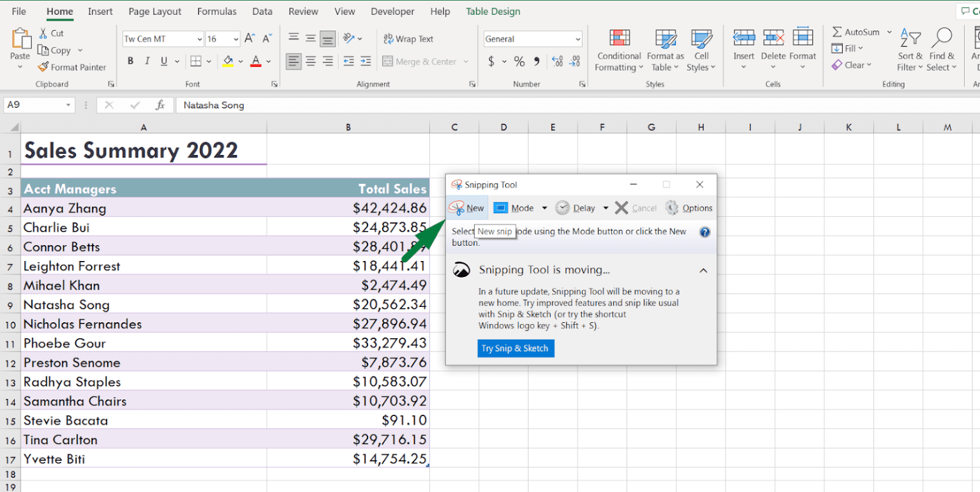Open Conditional Formatting options

pos(618,50)
